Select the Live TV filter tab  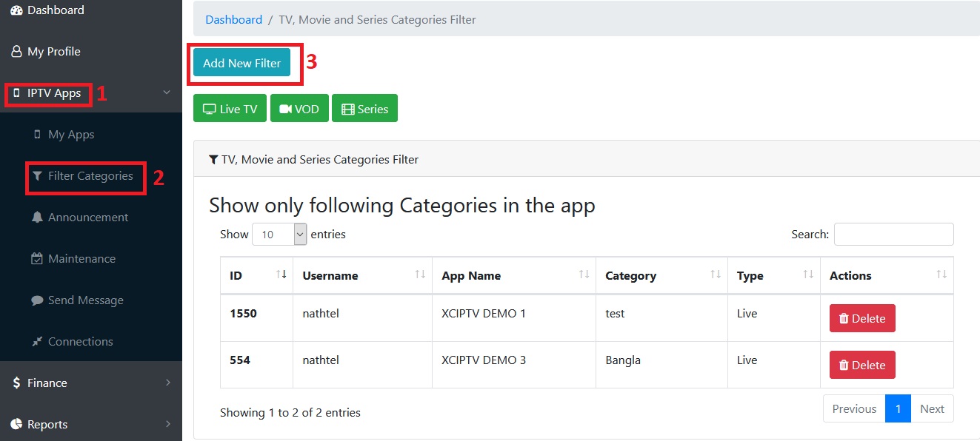(x=230, y=108)
